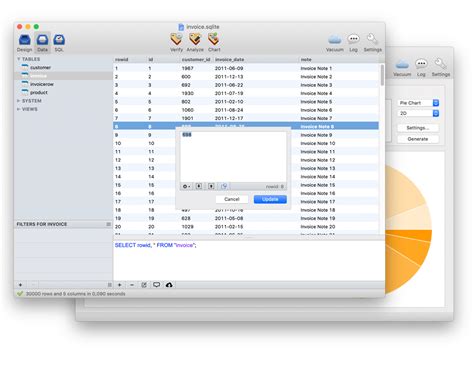
Task: Click Vacuum cloud icon in front window
Action: [335, 40]
